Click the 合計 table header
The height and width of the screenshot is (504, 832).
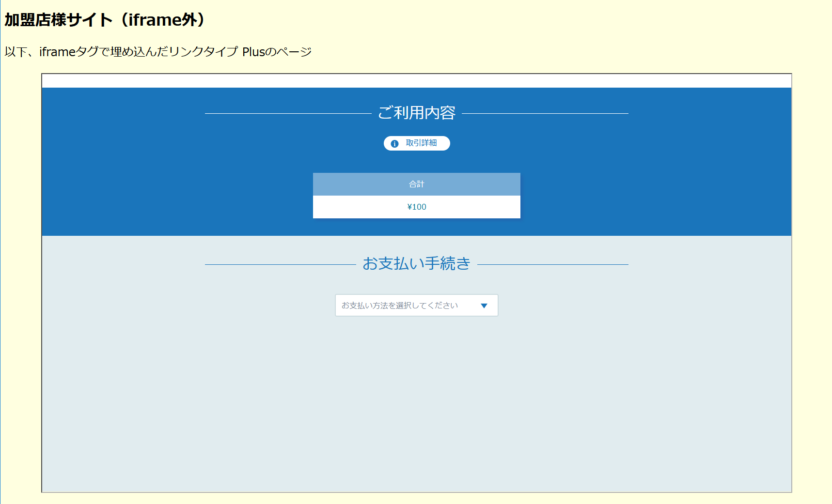417,184
